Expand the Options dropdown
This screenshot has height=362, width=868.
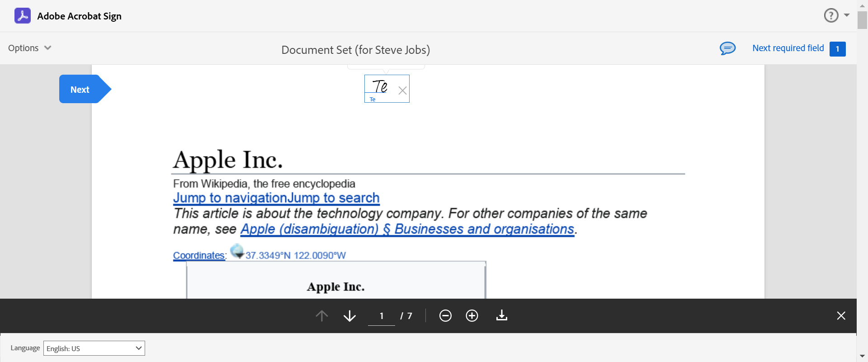click(x=30, y=48)
